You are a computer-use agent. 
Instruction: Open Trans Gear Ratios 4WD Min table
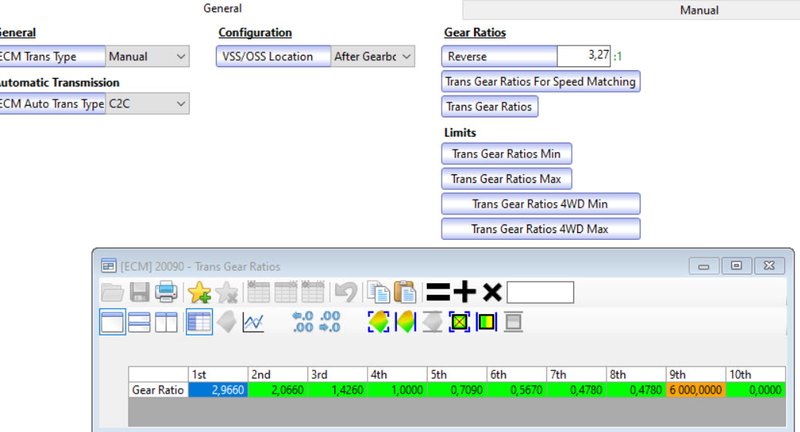pyautogui.click(x=540, y=204)
